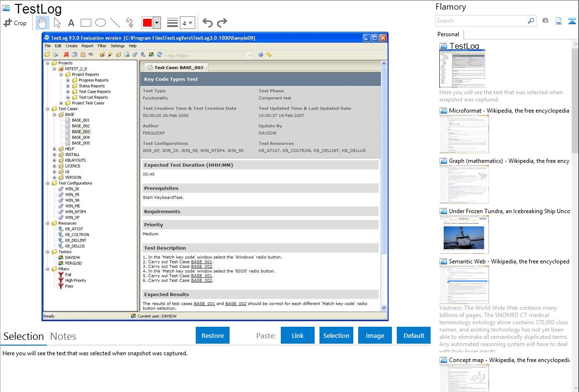579x392 pixels.
Task: Click the Flamory snapshot list scrollbar
Action: (x=575, y=100)
